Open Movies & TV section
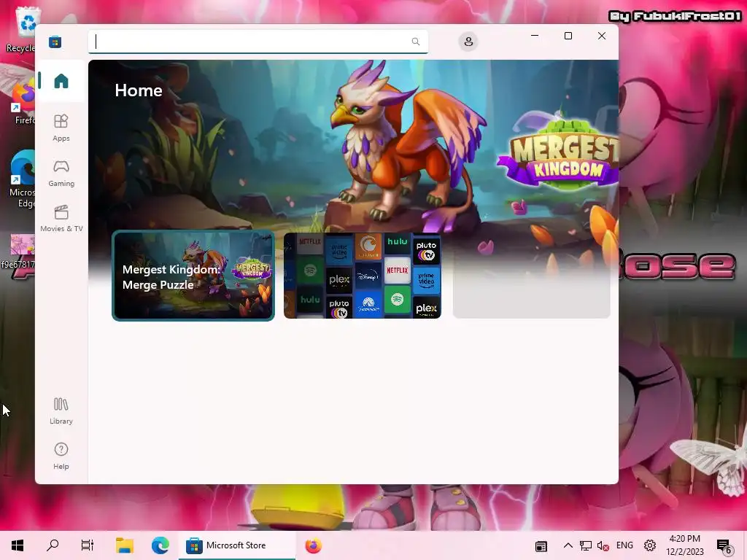Viewport: 747px width, 560px height. (61, 219)
